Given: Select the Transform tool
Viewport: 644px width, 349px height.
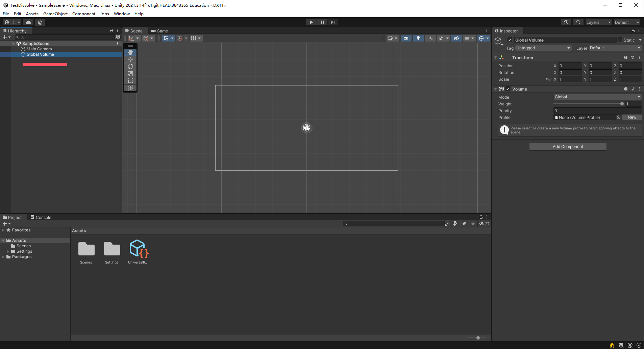Looking at the screenshot, I should (x=130, y=88).
